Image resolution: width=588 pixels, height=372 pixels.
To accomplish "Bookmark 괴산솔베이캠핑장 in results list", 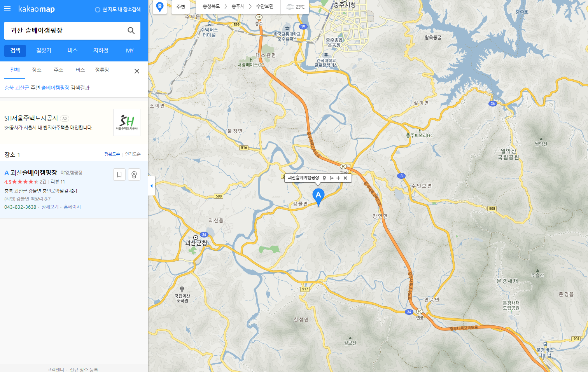I will tap(119, 175).
